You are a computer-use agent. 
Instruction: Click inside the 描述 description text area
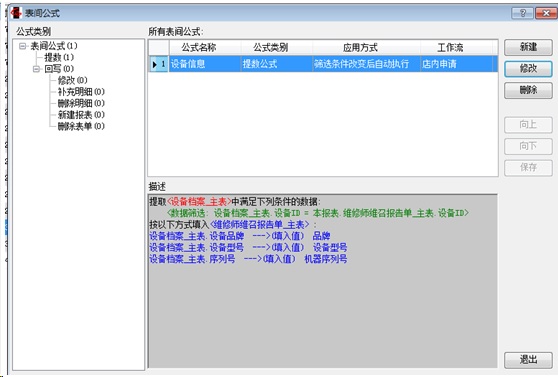pos(322,281)
